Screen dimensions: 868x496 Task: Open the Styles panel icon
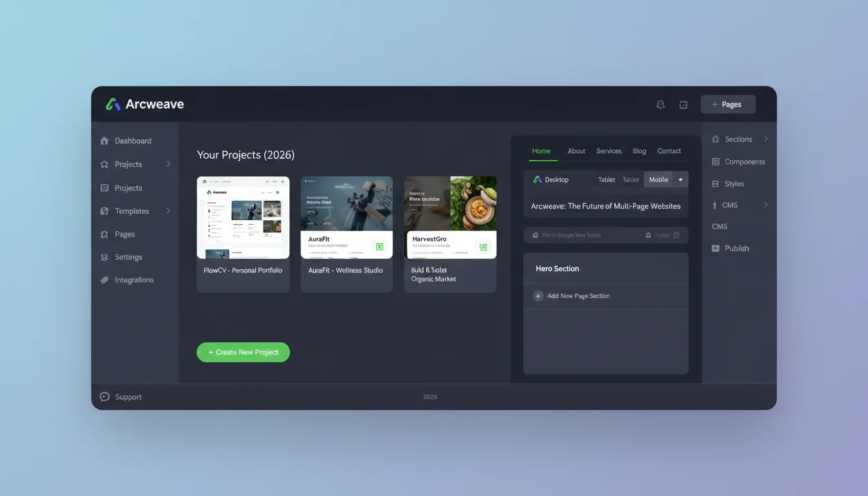point(715,183)
